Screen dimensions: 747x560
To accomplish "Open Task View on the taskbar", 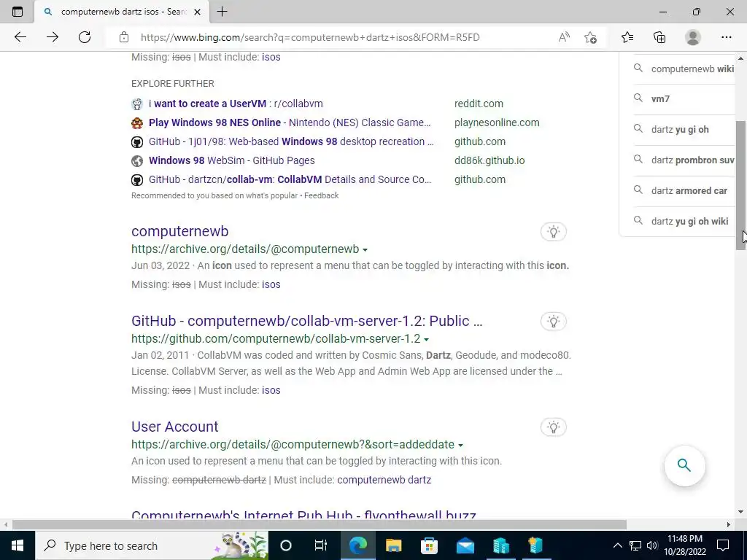I will tap(321, 545).
